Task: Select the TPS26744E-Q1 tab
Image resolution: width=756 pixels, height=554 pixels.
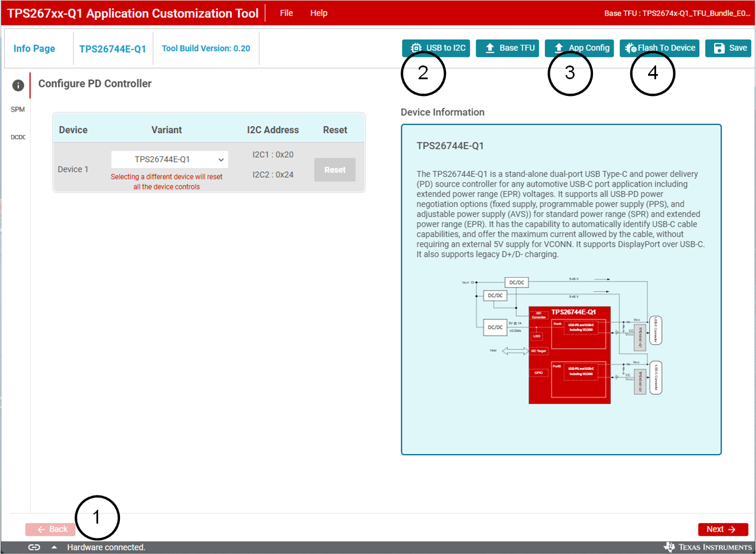Action: point(113,49)
